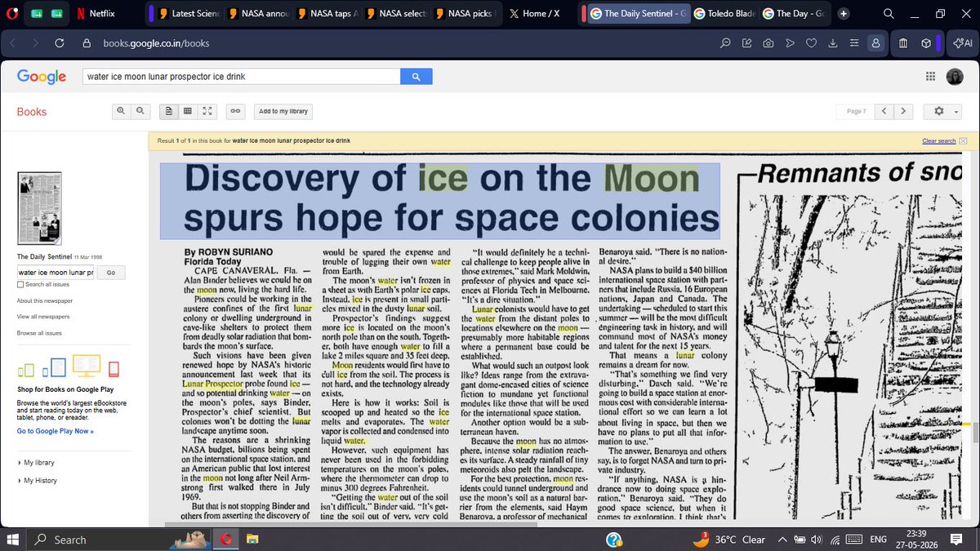Image resolution: width=980 pixels, height=551 pixels.
Task: Open the browser easy setup sliders icon
Action: [853, 43]
